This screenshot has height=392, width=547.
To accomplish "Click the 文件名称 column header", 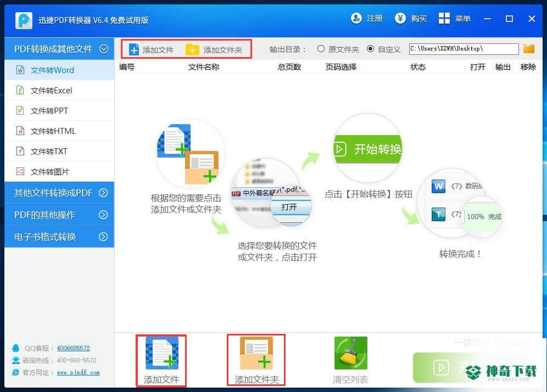I will coord(204,67).
